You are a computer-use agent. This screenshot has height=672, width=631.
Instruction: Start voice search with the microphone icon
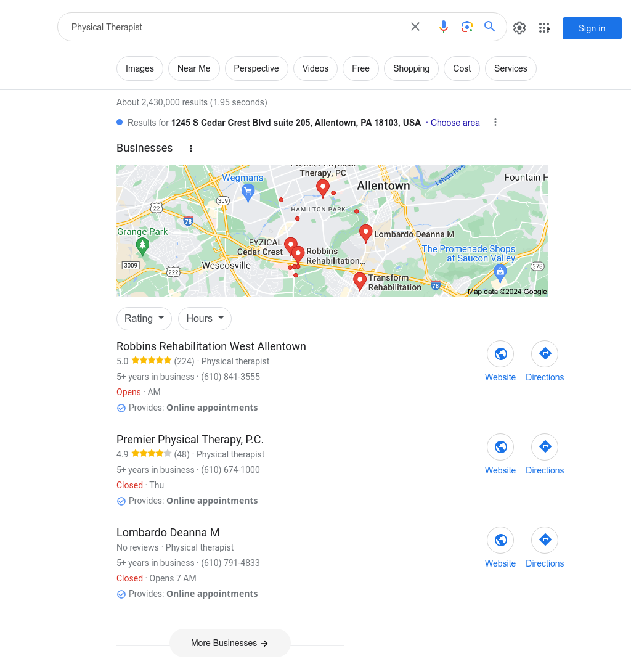click(x=444, y=27)
